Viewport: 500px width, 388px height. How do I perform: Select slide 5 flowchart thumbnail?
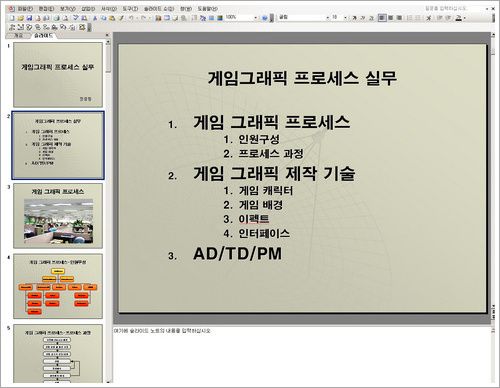pyautogui.click(x=58, y=354)
